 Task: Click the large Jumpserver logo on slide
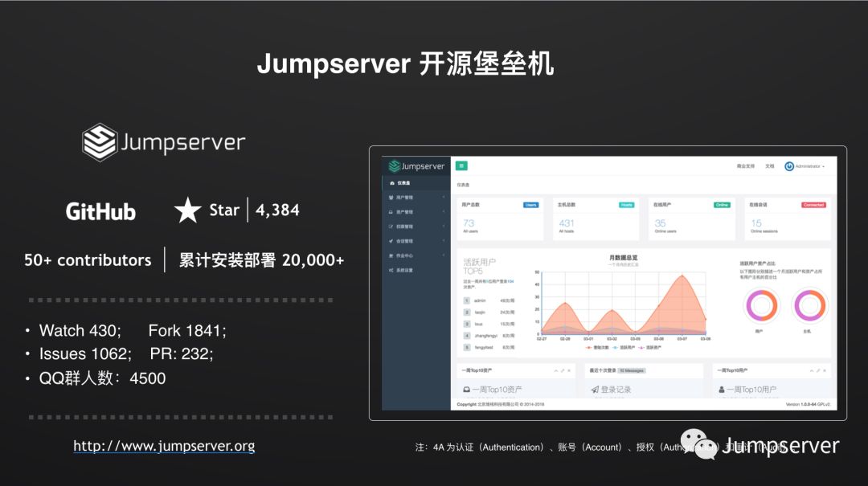(x=164, y=142)
